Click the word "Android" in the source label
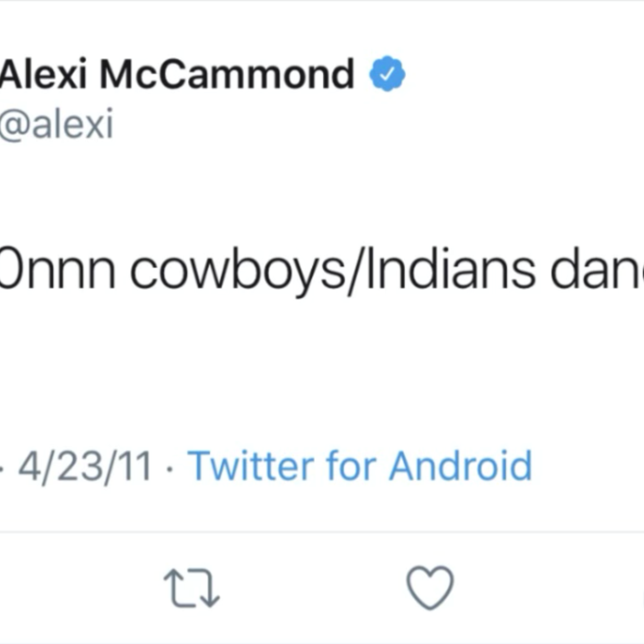This screenshot has width=644, height=644. (x=460, y=465)
